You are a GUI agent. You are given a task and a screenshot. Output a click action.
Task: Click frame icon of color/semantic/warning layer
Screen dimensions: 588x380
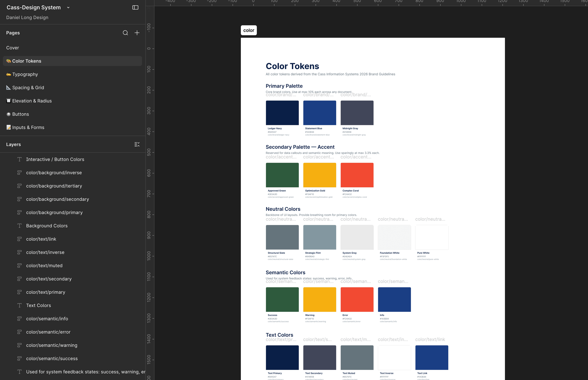(20, 345)
